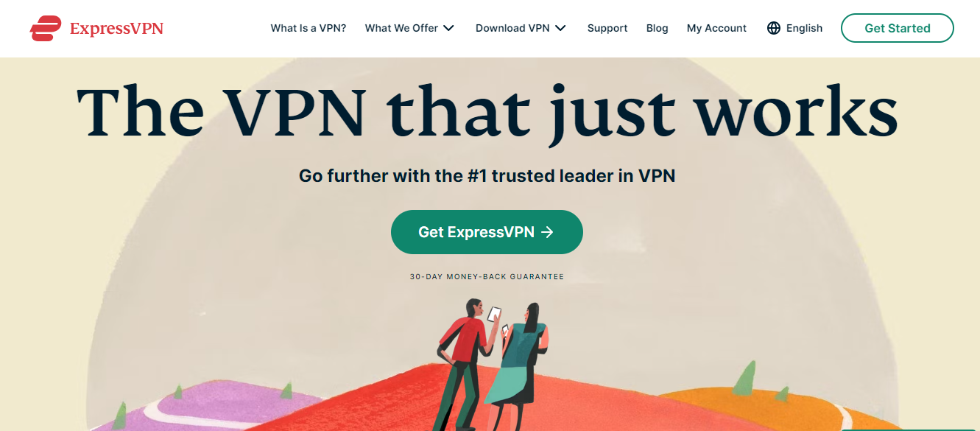Click the globe language icon
This screenshot has height=431, width=980.
(x=773, y=28)
